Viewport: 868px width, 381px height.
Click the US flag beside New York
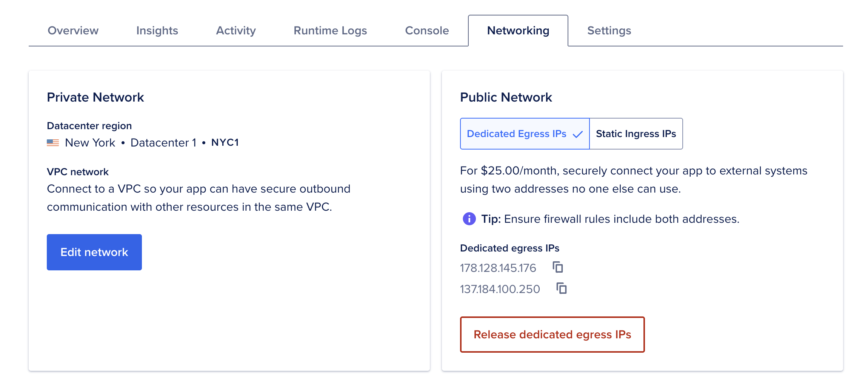point(53,142)
